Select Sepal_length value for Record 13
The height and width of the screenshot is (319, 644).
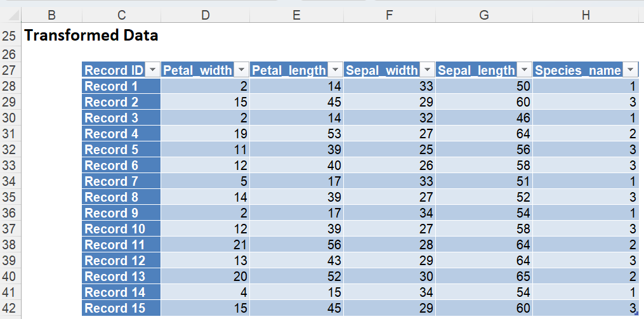click(484, 277)
